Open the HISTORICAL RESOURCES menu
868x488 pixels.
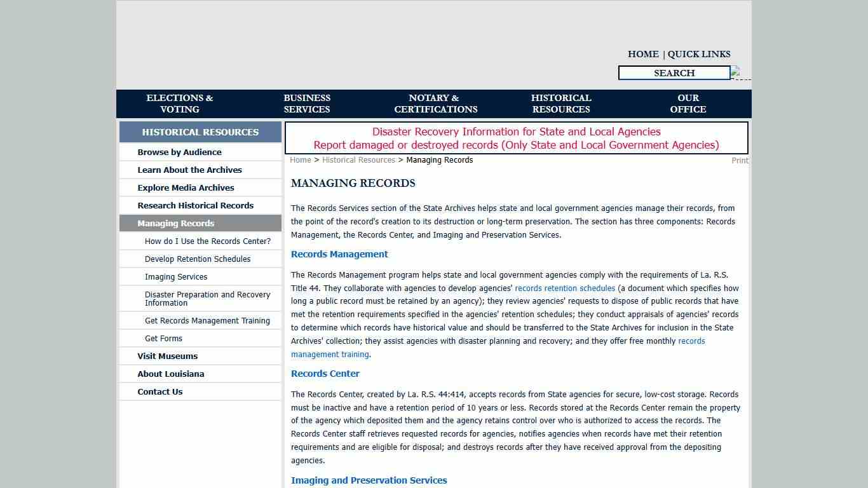(560, 104)
